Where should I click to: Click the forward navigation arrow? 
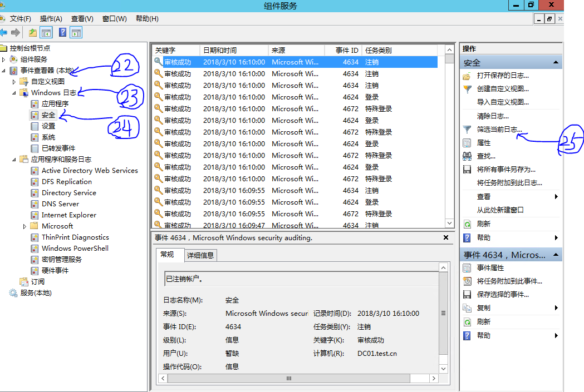pos(16,32)
